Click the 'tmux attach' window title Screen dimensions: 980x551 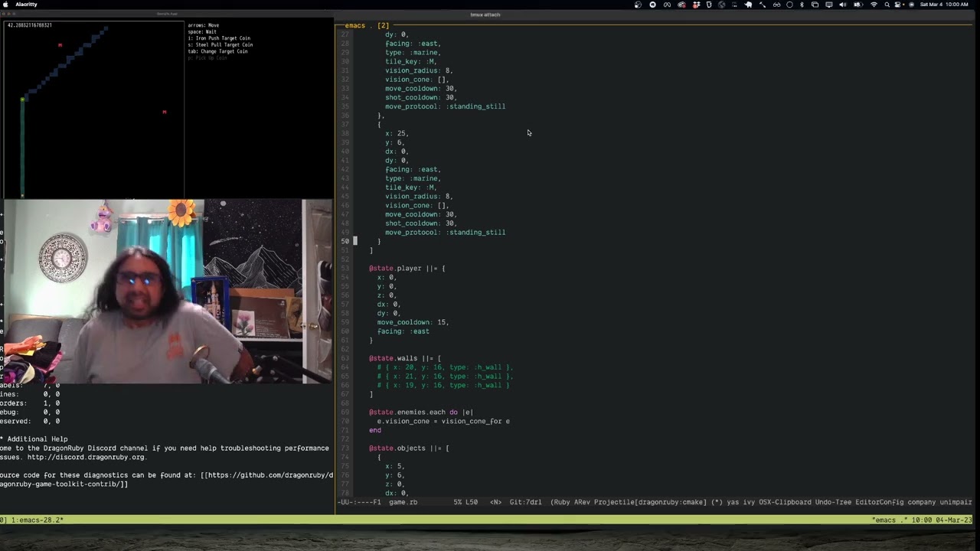(x=485, y=15)
